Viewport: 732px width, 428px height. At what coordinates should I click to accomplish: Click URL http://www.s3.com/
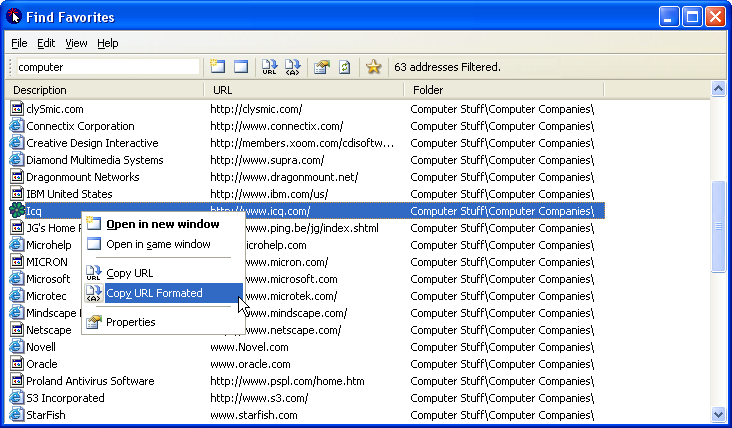[x=259, y=398]
